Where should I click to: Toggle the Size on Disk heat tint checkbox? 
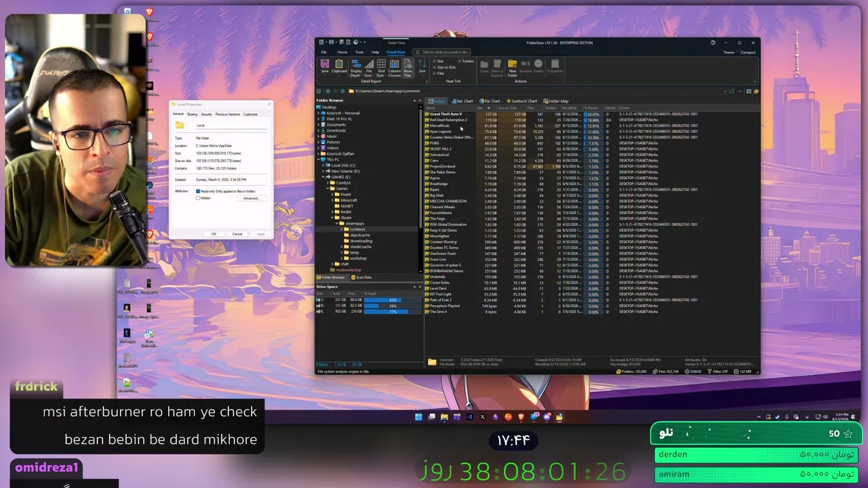[435, 67]
